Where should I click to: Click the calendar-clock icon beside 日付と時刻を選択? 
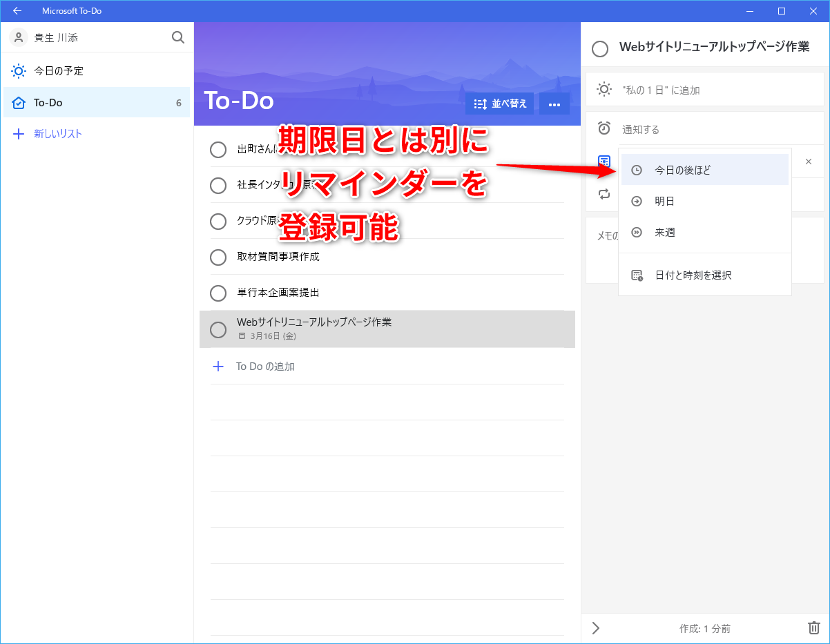[x=637, y=275]
